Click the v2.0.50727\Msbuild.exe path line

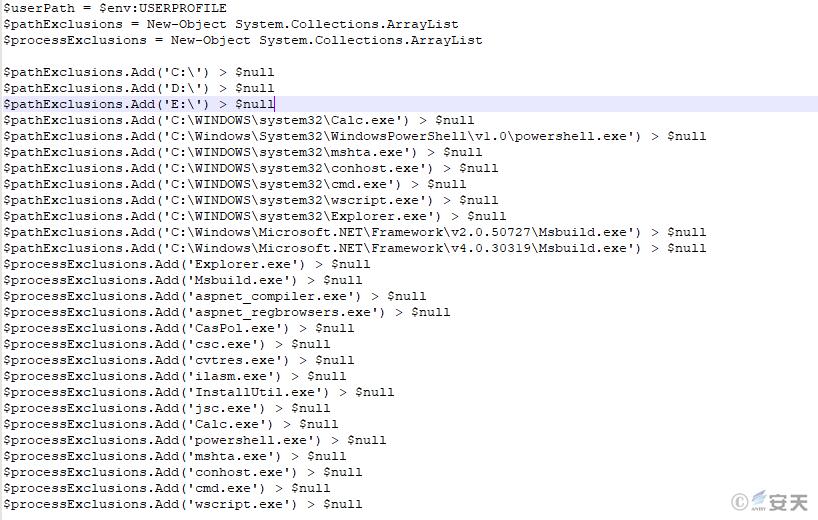(x=355, y=233)
